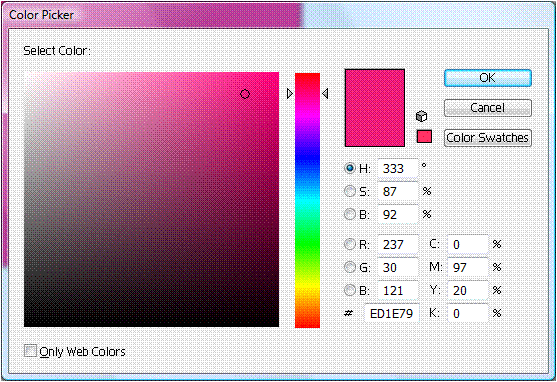Select the R red radio button

350,244
